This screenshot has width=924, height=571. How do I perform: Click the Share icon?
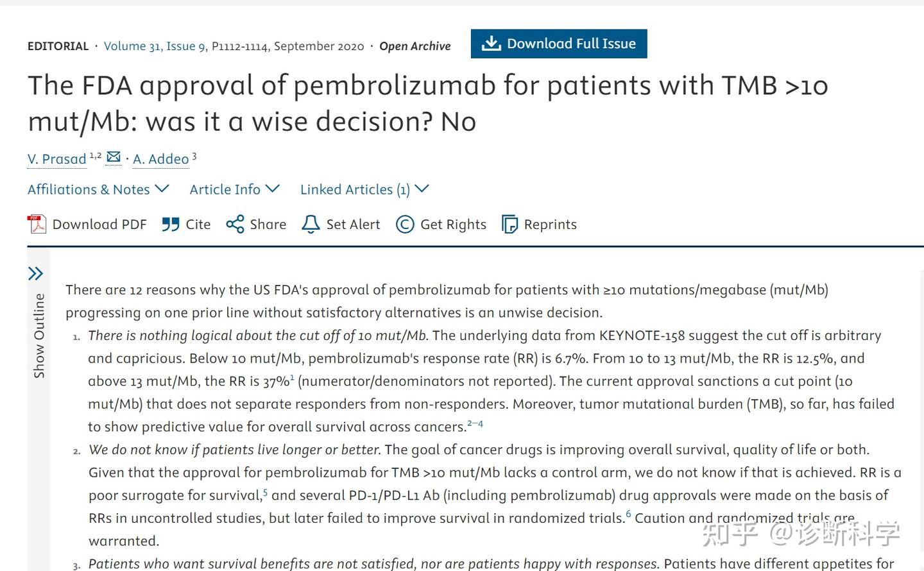[235, 224]
